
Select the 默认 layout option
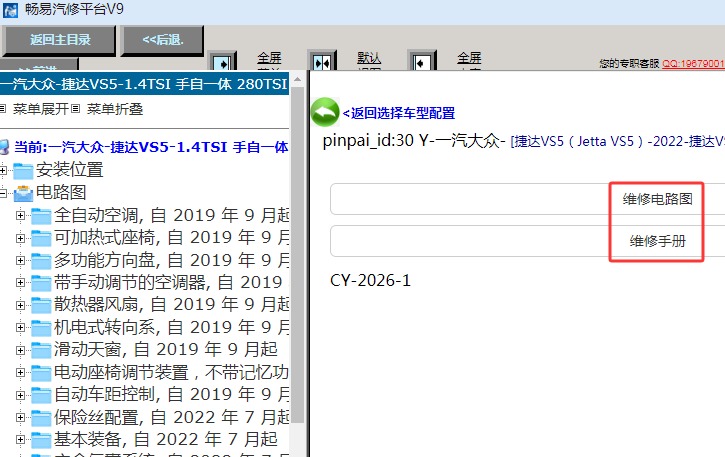[369, 59]
